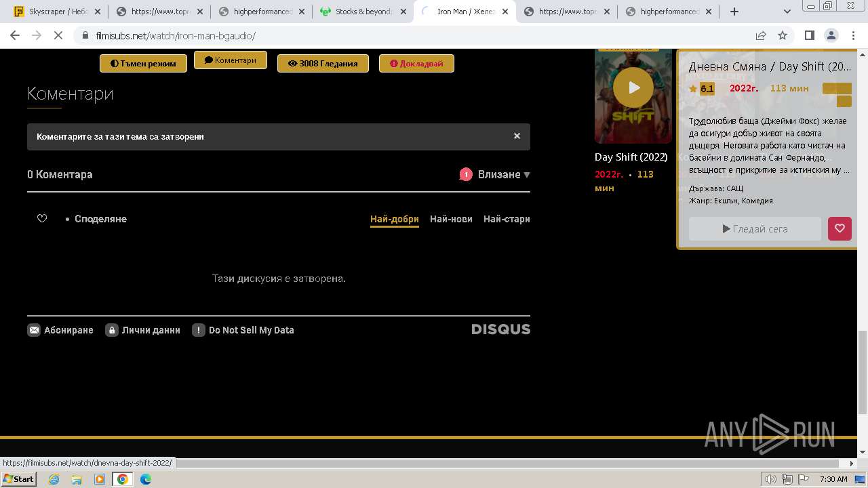Switch to the Stocks & beyond tab
This screenshot has width=868, height=488.
click(363, 12)
